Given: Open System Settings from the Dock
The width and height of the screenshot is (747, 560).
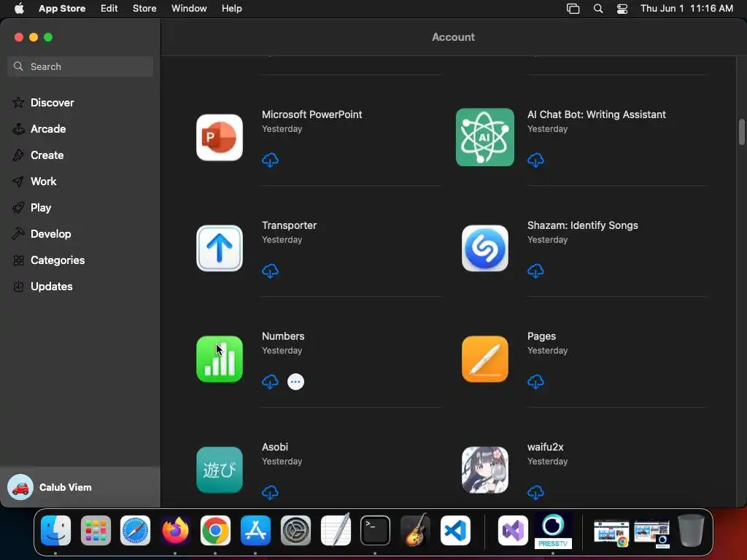Looking at the screenshot, I should click(x=295, y=531).
